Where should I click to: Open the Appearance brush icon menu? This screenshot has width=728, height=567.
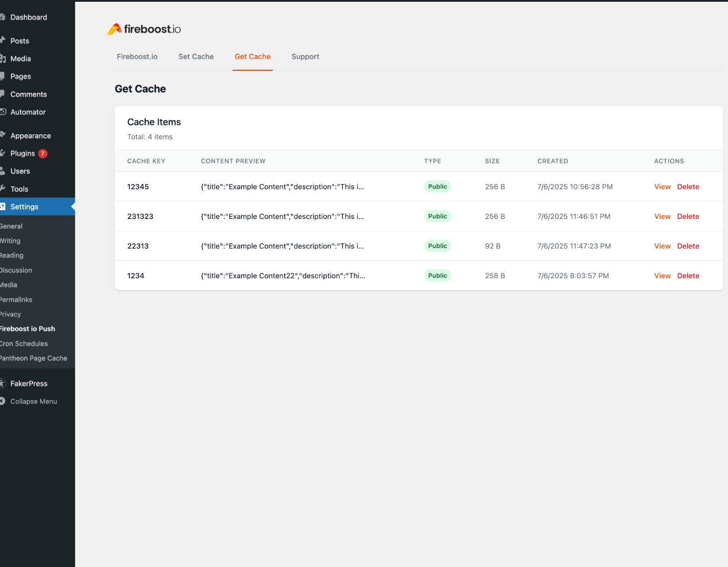point(2,136)
